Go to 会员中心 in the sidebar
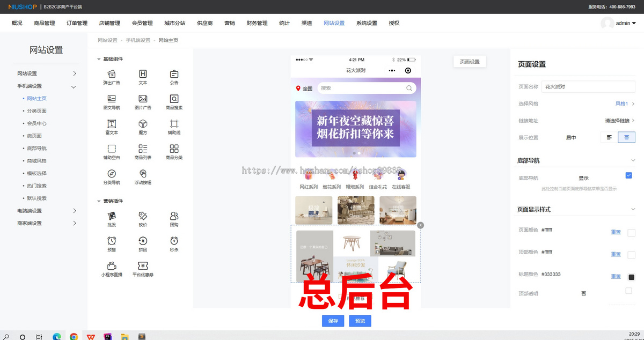This screenshot has height=340, width=644. pos(36,123)
